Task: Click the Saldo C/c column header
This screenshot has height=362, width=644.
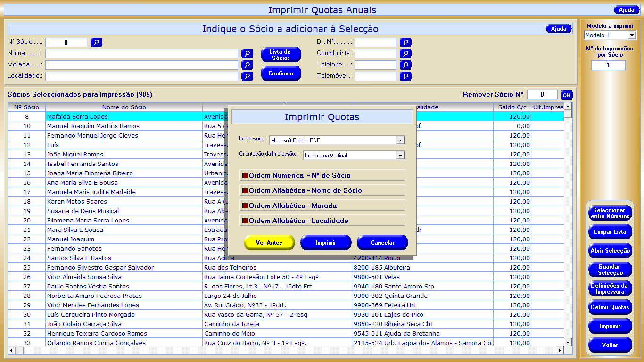Action: [x=512, y=107]
